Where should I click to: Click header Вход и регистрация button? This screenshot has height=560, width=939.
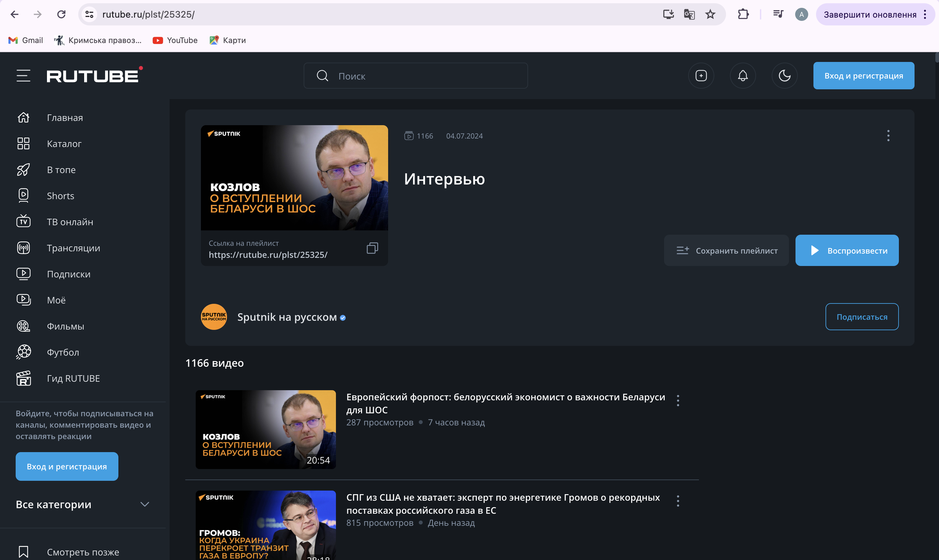coord(863,76)
